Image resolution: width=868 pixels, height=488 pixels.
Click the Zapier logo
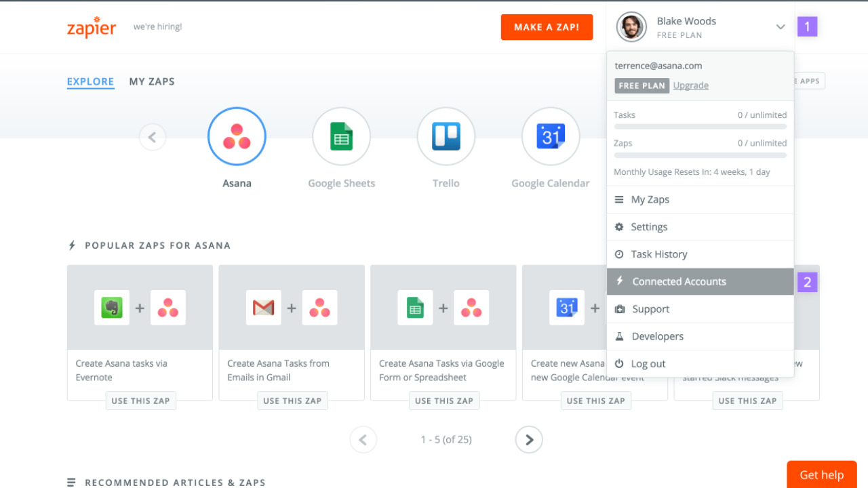pyautogui.click(x=92, y=27)
